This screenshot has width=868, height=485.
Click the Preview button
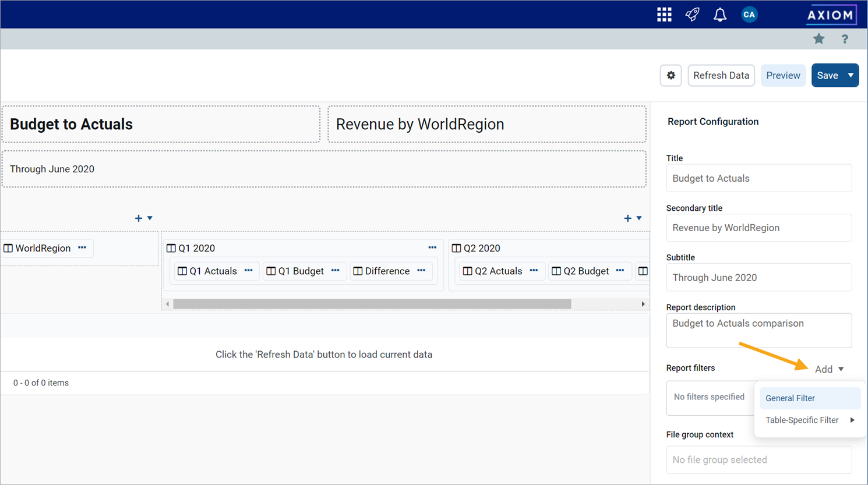click(783, 75)
